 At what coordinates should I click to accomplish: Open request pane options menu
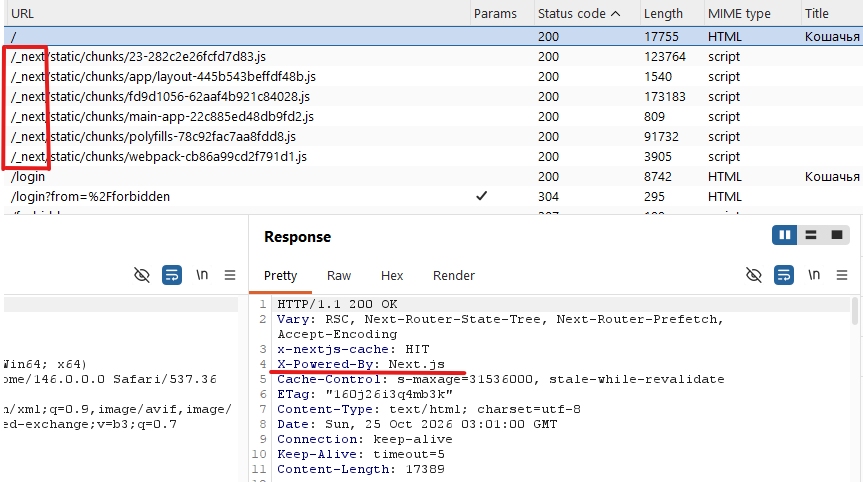[x=230, y=275]
